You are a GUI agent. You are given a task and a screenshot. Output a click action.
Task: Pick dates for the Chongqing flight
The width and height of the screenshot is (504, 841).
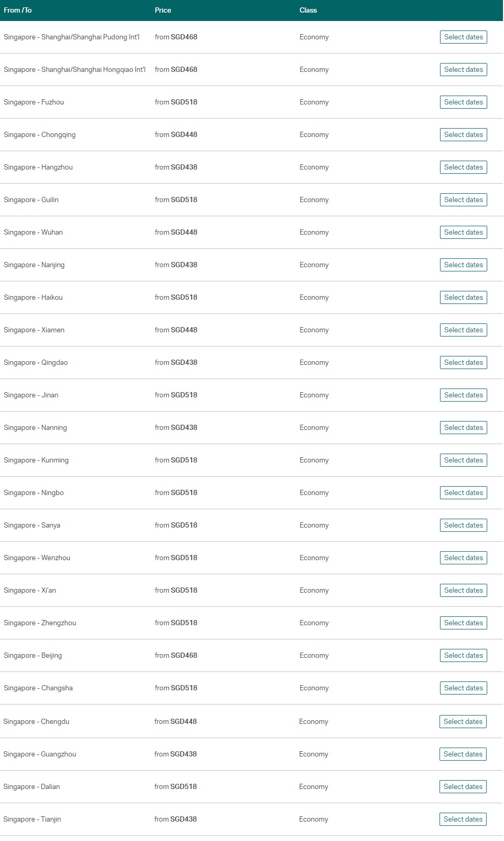coord(463,135)
